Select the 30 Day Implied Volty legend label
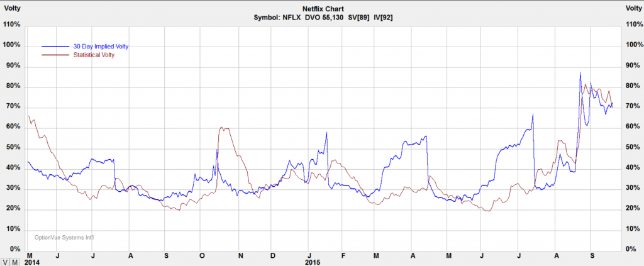 101,47
